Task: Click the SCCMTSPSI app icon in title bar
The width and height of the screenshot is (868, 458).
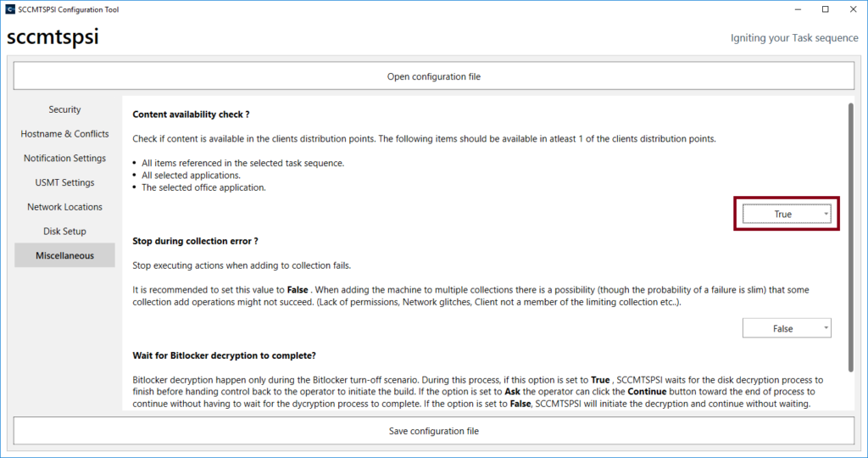Action: 10,9
